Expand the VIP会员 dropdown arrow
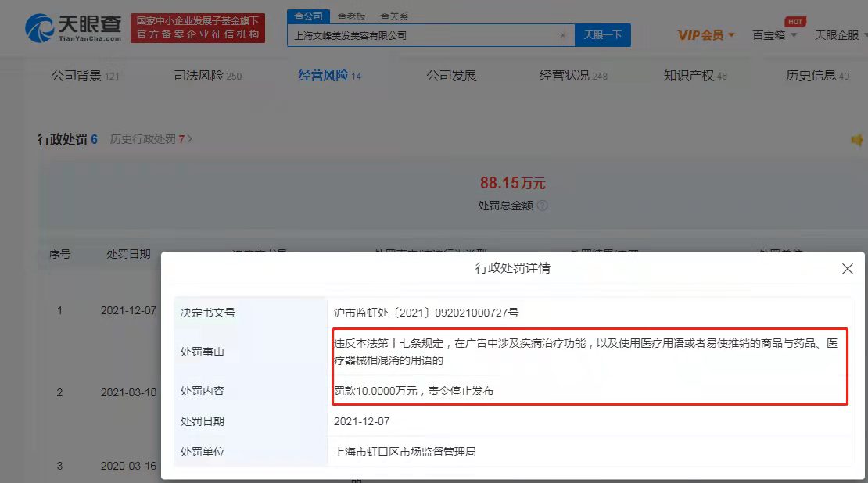 tap(731, 36)
